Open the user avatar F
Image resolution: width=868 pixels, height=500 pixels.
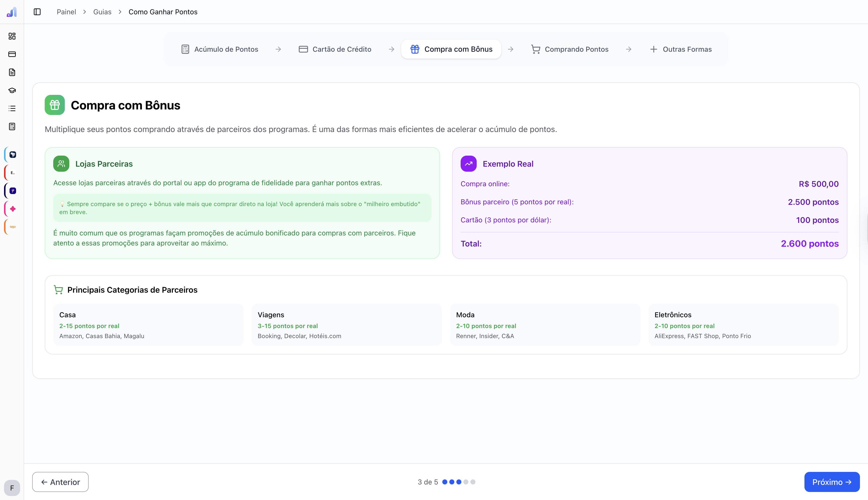point(12,488)
